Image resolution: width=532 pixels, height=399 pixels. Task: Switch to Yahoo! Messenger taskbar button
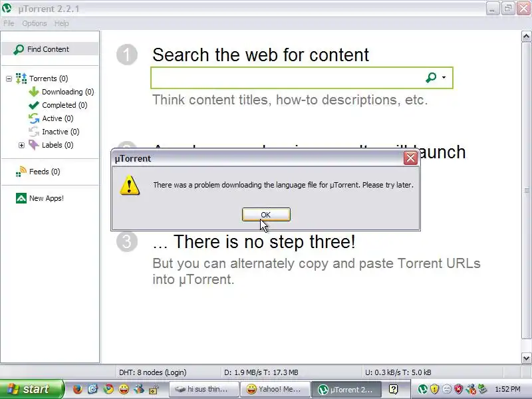click(x=275, y=389)
